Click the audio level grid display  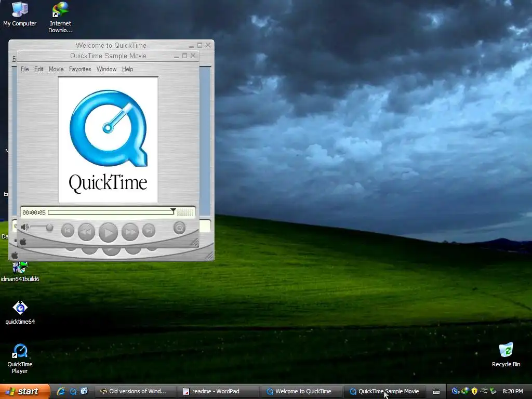[185, 212]
